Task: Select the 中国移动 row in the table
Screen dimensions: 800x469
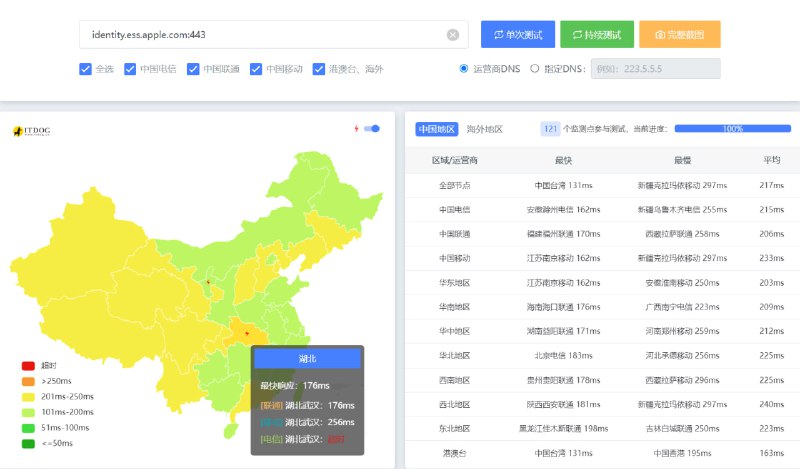Action: click(602, 258)
